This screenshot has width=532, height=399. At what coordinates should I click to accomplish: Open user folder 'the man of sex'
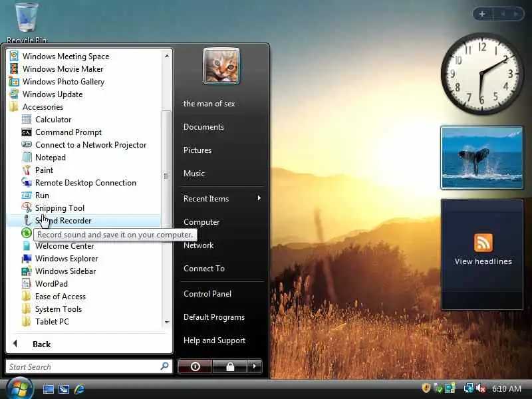[x=209, y=104]
